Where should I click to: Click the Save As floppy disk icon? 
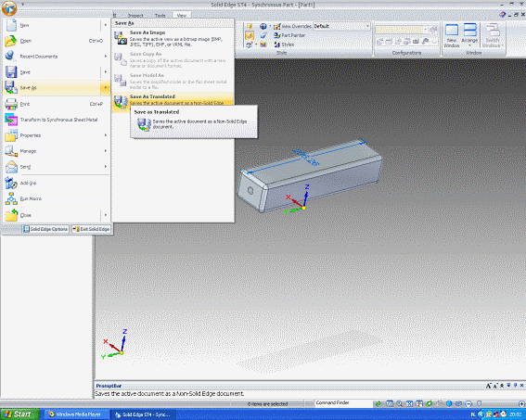(x=11, y=87)
